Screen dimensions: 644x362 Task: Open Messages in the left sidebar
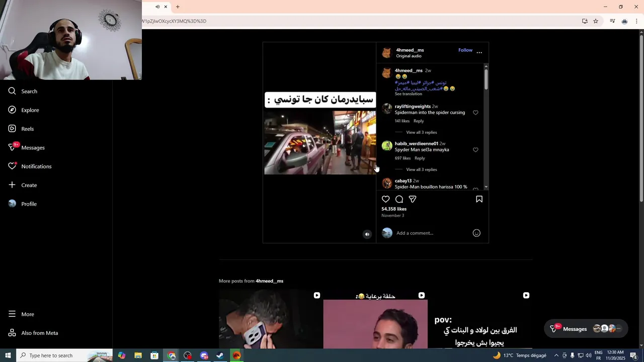click(27, 147)
